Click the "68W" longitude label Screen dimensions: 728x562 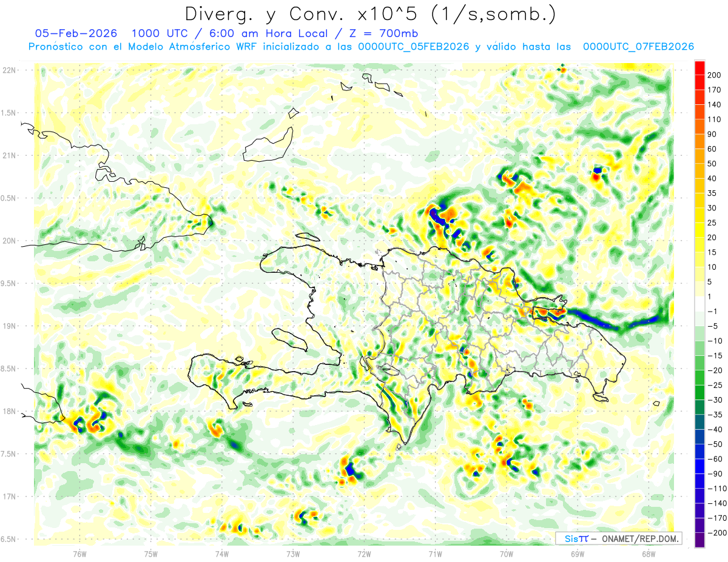pyautogui.click(x=648, y=554)
